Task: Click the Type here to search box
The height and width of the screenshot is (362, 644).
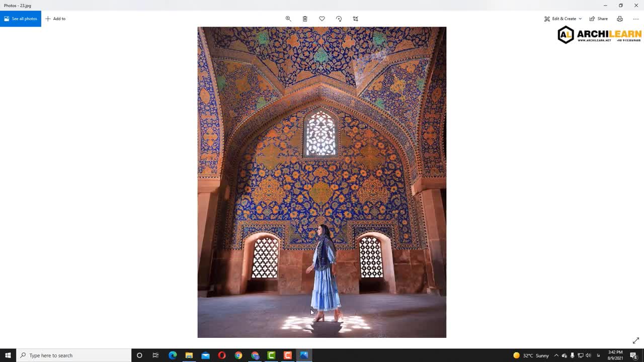Action: tap(74, 355)
